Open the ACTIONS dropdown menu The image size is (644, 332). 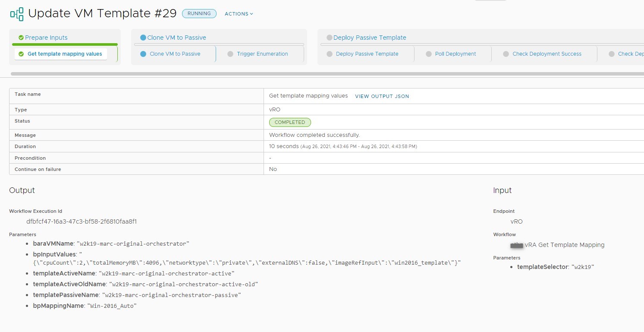239,14
